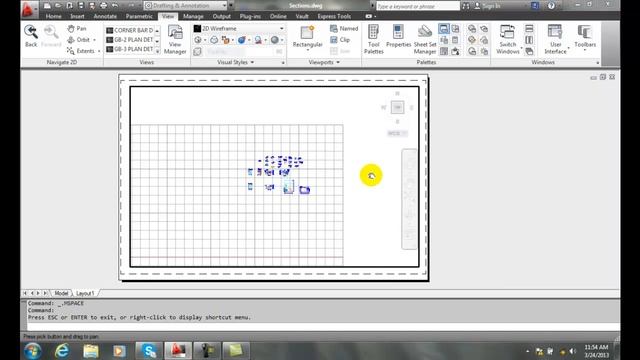Viewport: 640px width, 360px height.
Task: Select the Orbit tool
Action: point(78,40)
